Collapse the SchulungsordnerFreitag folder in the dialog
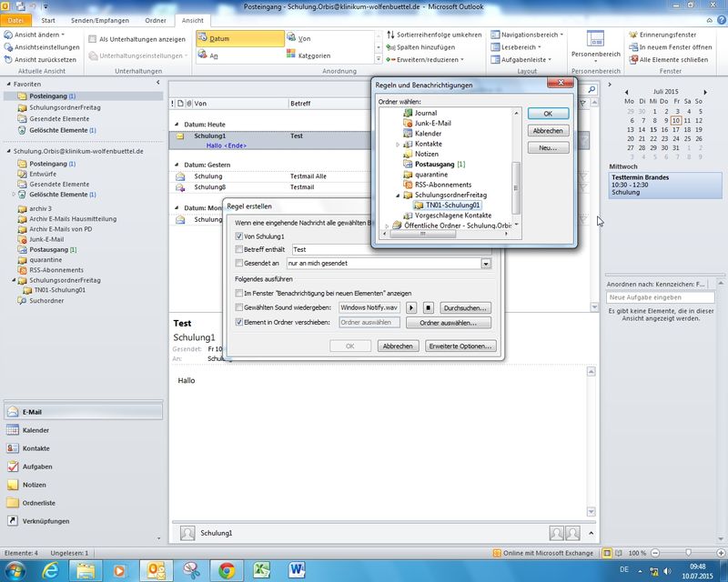The width and height of the screenshot is (728, 582). [x=398, y=195]
